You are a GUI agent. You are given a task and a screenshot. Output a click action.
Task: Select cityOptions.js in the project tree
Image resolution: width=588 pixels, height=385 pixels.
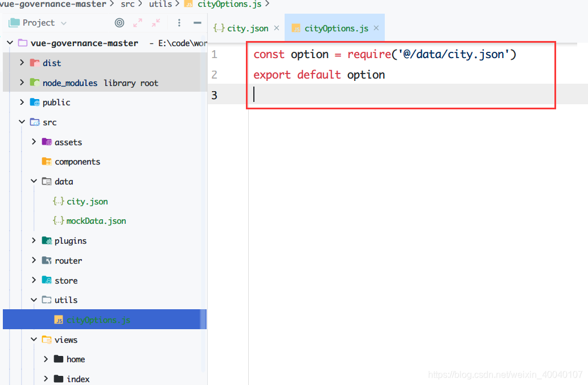pos(98,320)
